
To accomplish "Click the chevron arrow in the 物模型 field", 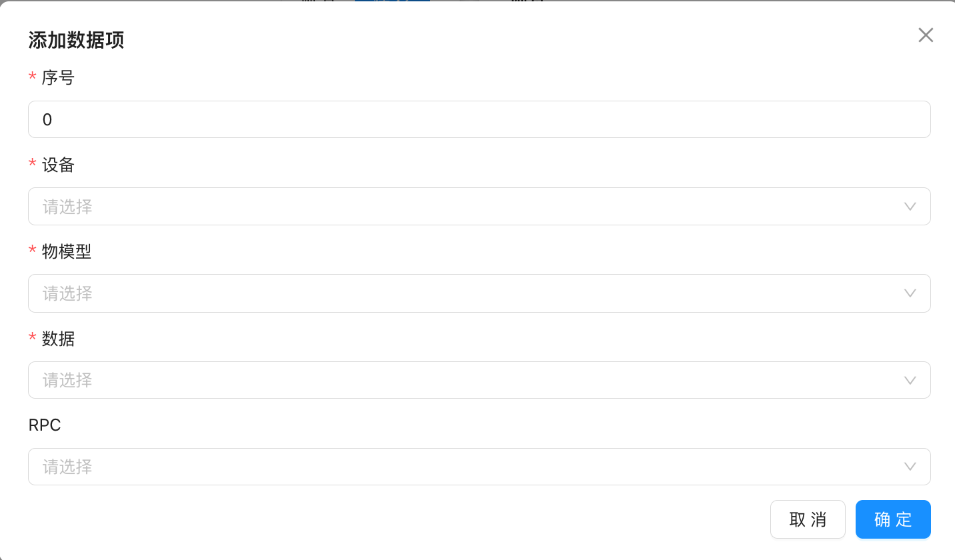I will pos(910,293).
